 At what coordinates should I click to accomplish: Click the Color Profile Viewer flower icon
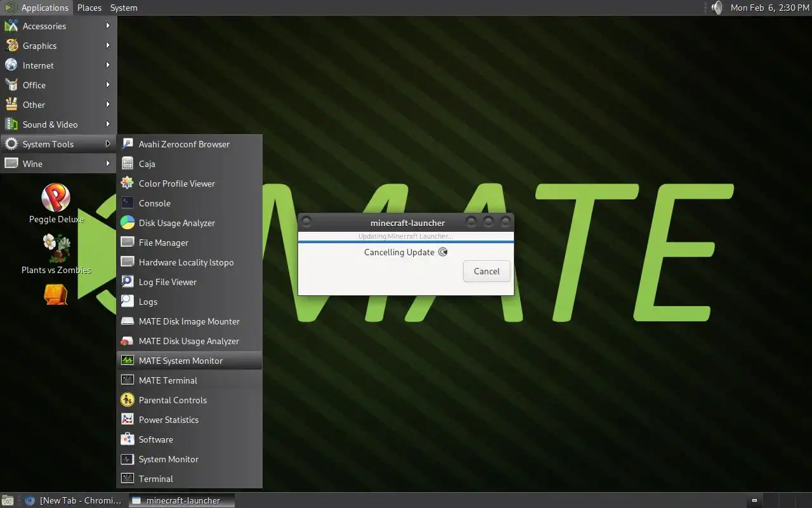click(x=128, y=184)
